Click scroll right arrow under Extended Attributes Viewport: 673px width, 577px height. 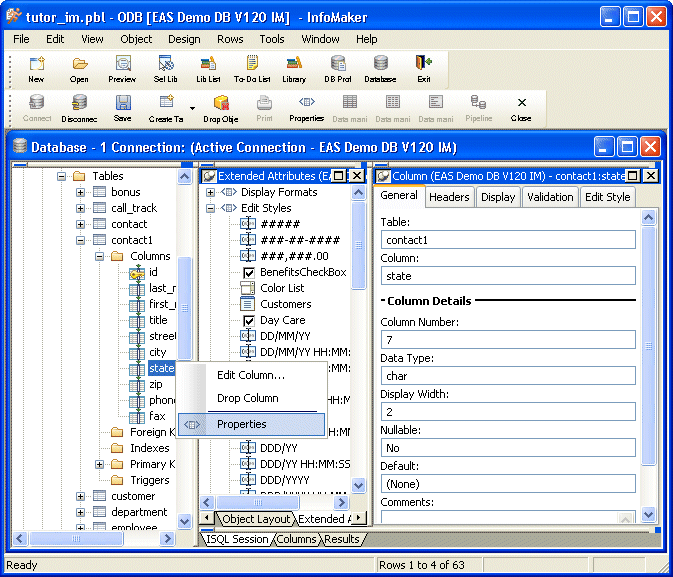coord(341,502)
